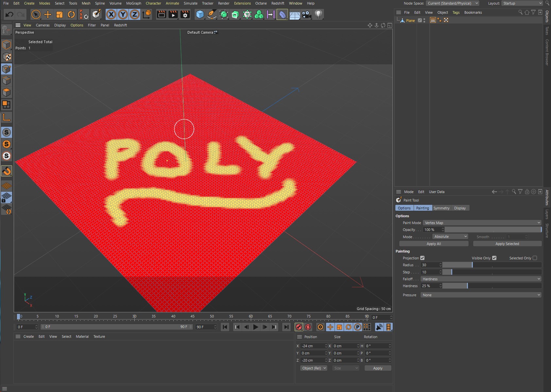Open the viewport hamburger menu

click(x=18, y=25)
